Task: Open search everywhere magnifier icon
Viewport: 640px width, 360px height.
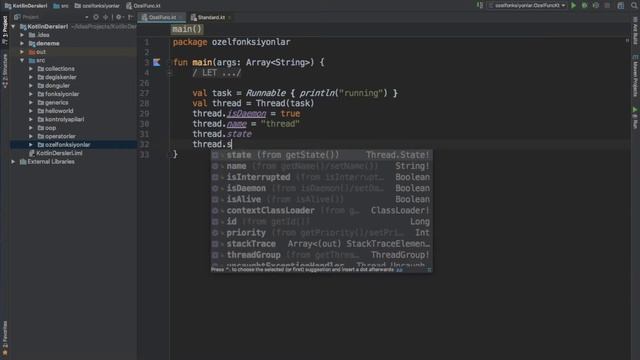Action: click(634, 6)
